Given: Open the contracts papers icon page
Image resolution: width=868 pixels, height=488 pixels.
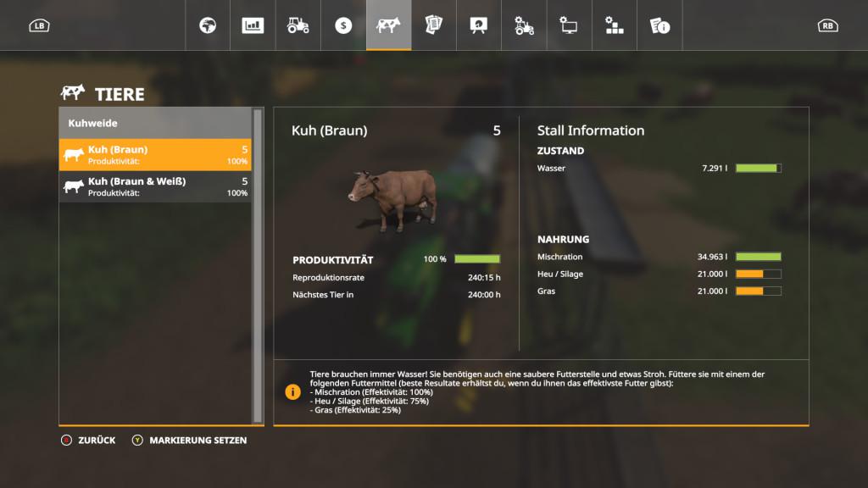Looking at the screenshot, I should 434,25.
